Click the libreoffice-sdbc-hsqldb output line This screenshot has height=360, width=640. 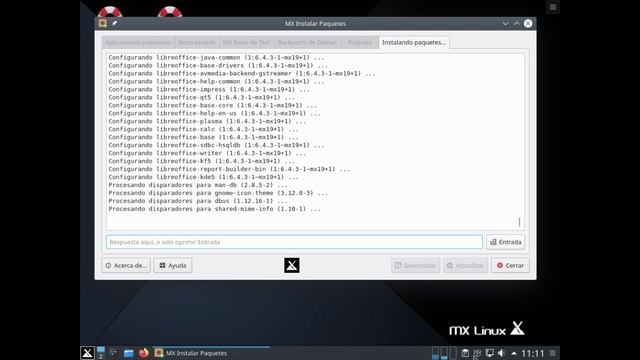pos(216,145)
